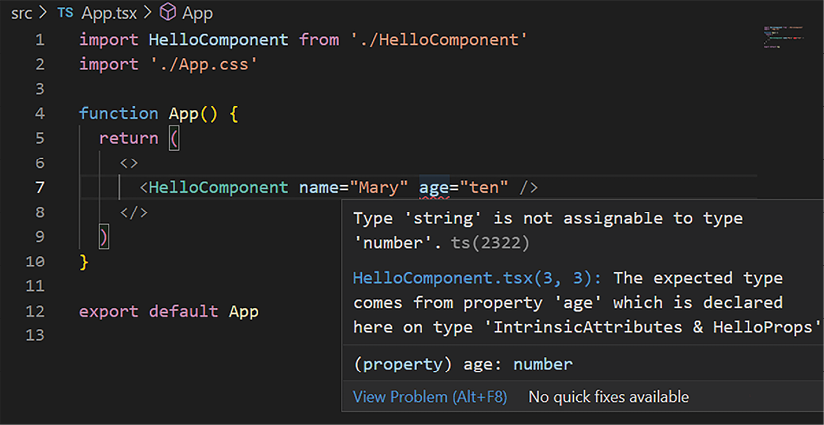Open the src folder breadcrumb
Viewport: 824px width, 425px height.
(22, 14)
